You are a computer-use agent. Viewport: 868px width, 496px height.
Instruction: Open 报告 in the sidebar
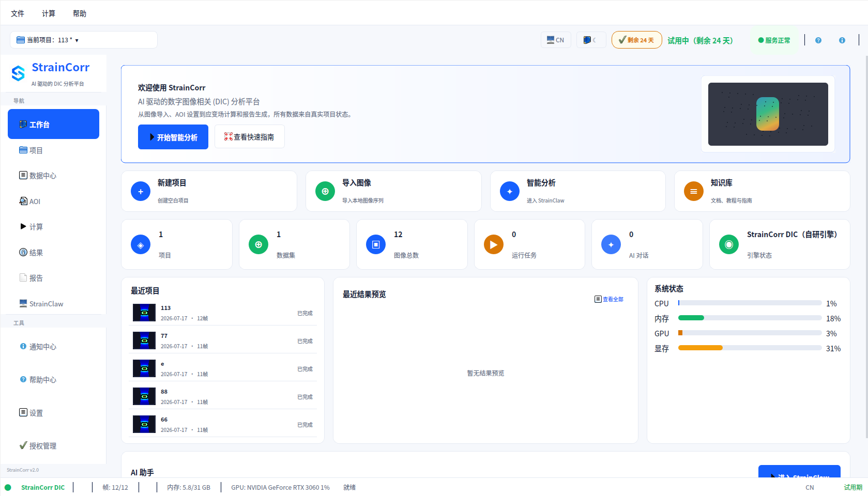53,278
